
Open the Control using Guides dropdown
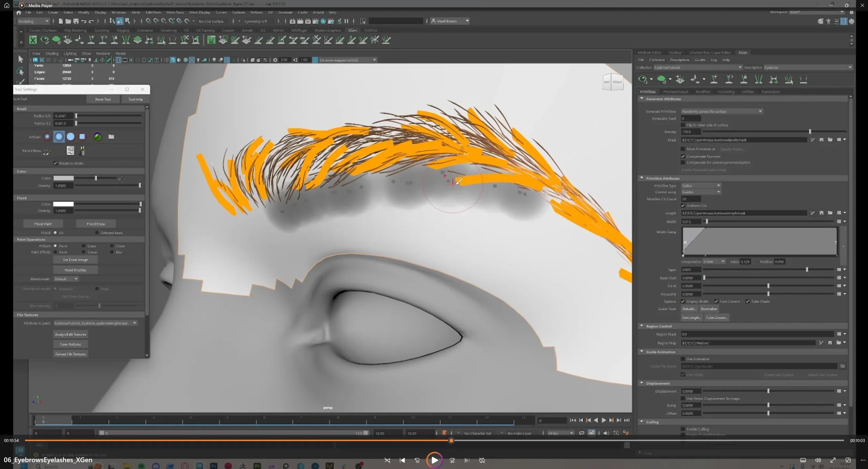point(701,192)
